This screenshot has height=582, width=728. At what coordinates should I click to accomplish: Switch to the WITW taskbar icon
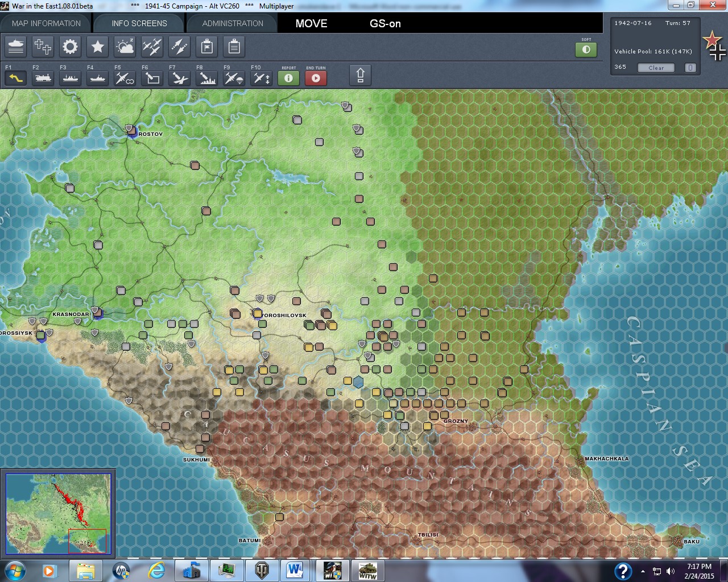click(x=367, y=570)
